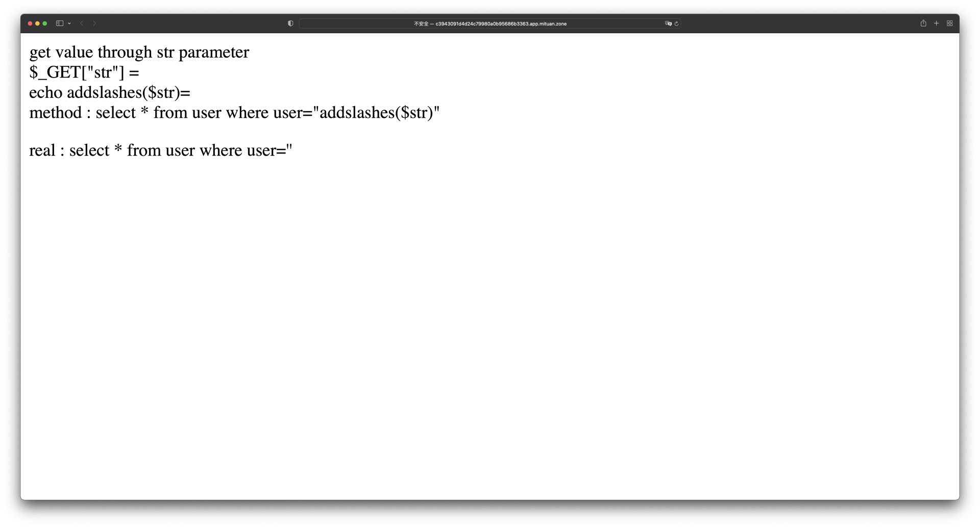This screenshot has width=980, height=527.
Task: Click the "get value through str parameter" text
Action: [139, 53]
